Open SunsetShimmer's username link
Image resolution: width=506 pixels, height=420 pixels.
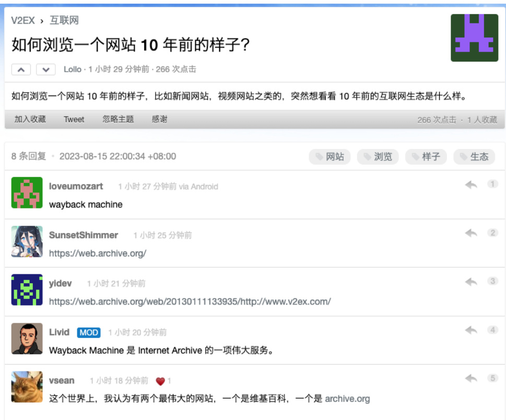[x=83, y=236]
